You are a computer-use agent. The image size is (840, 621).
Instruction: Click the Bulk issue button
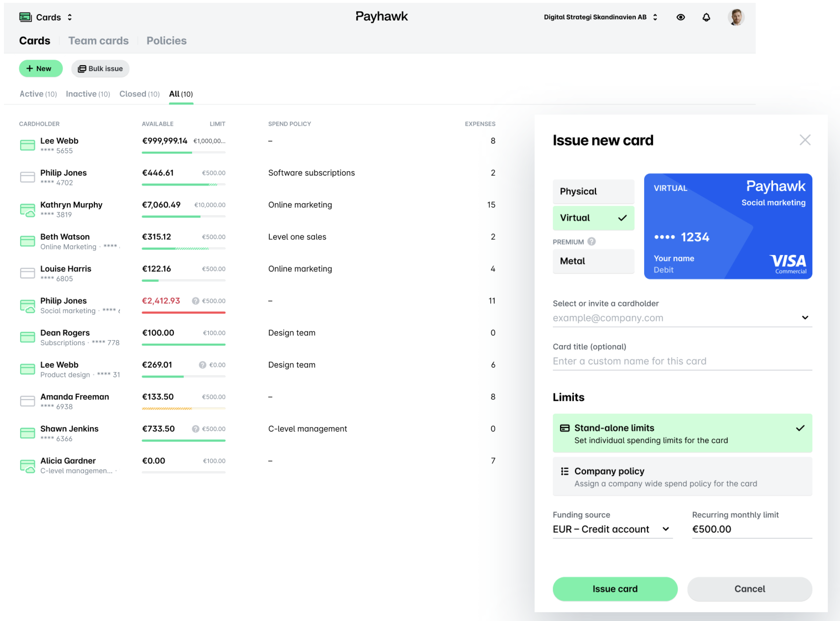100,68
